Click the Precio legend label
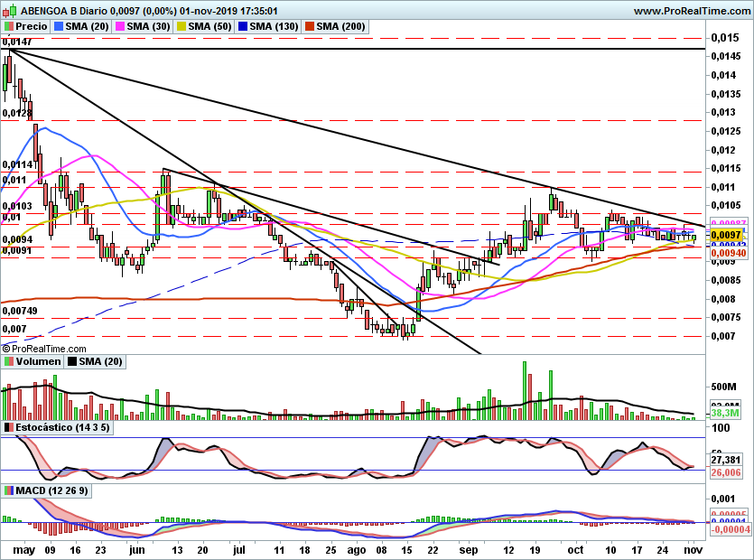The width and height of the screenshot is (754, 560). (32, 26)
